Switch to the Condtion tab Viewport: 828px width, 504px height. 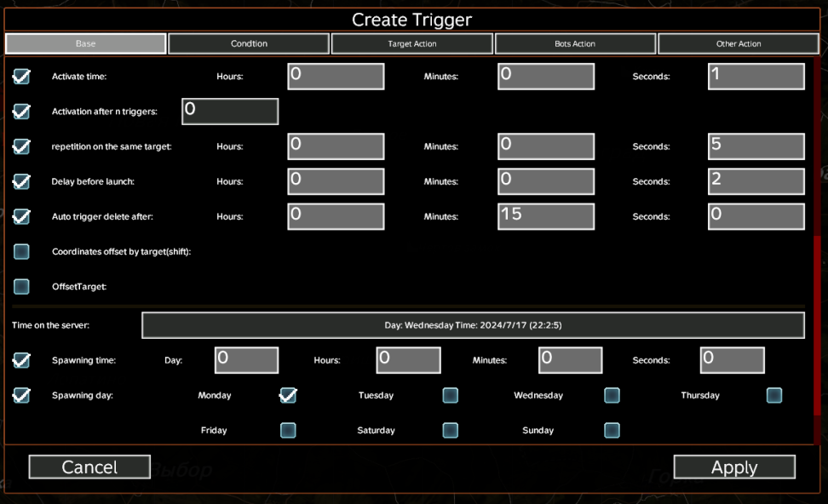click(249, 43)
